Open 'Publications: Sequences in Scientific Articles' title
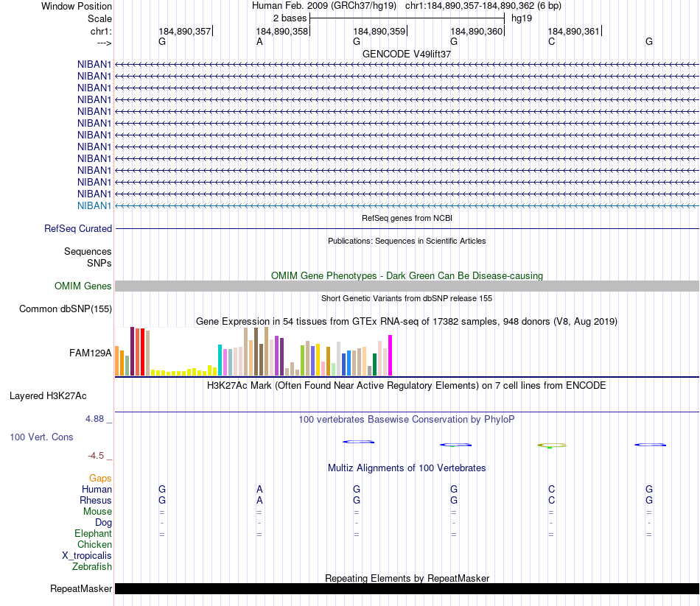The width and height of the screenshot is (700, 606). tap(407, 241)
